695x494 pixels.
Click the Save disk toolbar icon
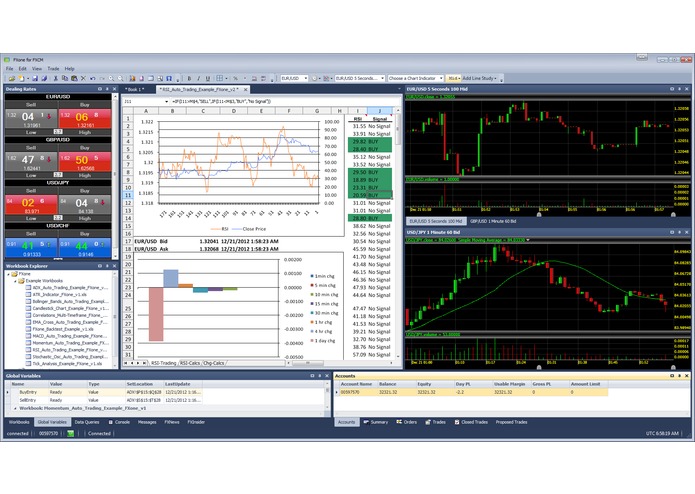(35, 78)
